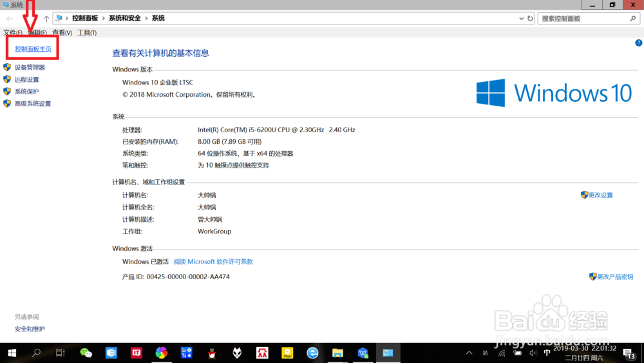Open 控制面板主页 link
This screenshot has width=644, height=363.
pos(33,49)
